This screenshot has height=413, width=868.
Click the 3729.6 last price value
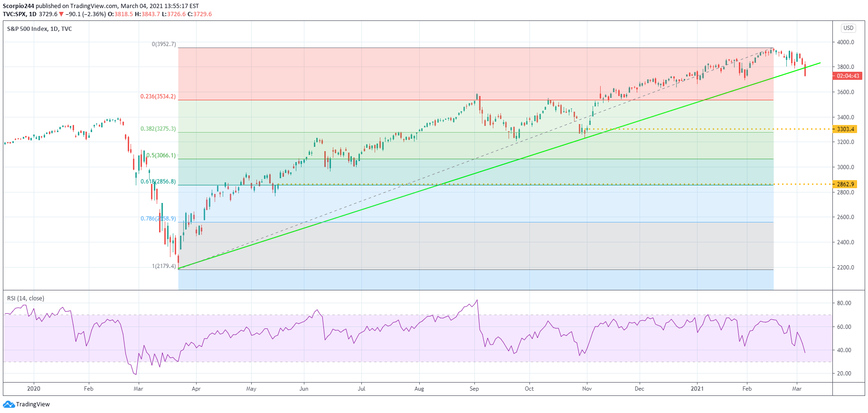[x=48, y=14]
